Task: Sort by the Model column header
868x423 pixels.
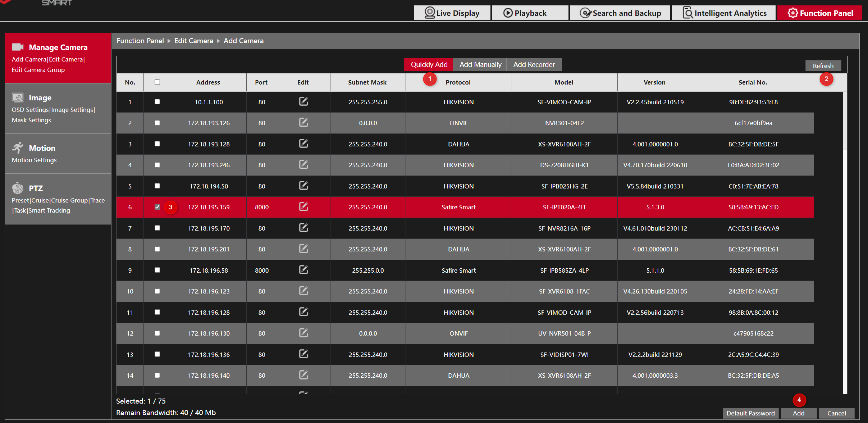Action: 564,82
